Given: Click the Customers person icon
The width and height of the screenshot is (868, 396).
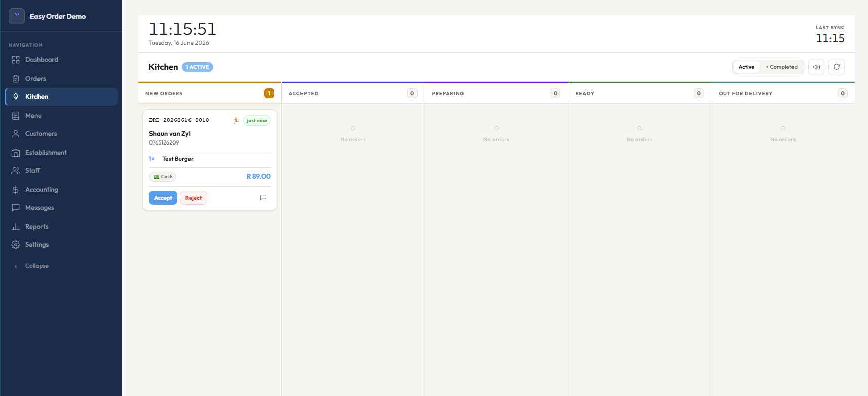Looking at the screenshot, I should [x=16, y=134].
